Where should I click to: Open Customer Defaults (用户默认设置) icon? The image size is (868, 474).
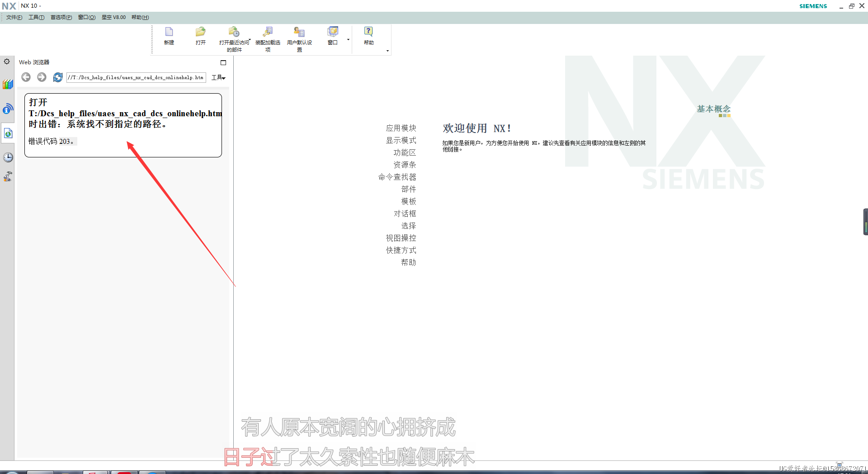point(299,32)
